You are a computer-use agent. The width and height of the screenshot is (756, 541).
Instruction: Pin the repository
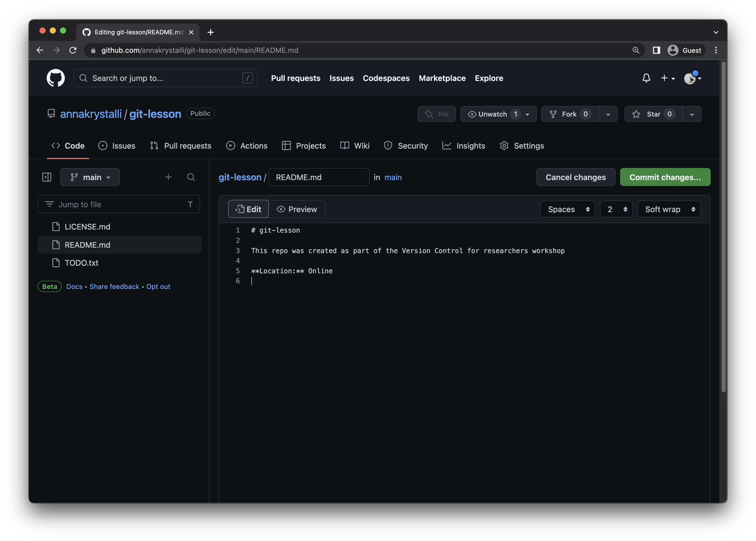pos(436,114)
